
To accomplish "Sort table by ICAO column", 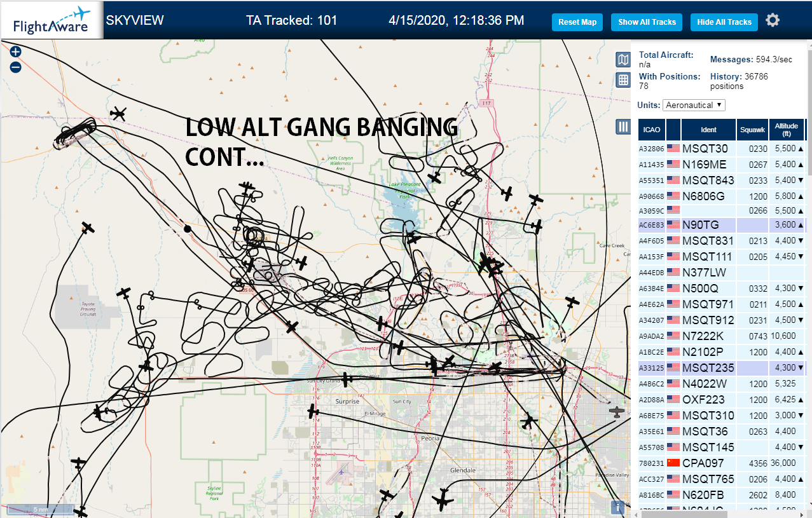I will 651,130.
